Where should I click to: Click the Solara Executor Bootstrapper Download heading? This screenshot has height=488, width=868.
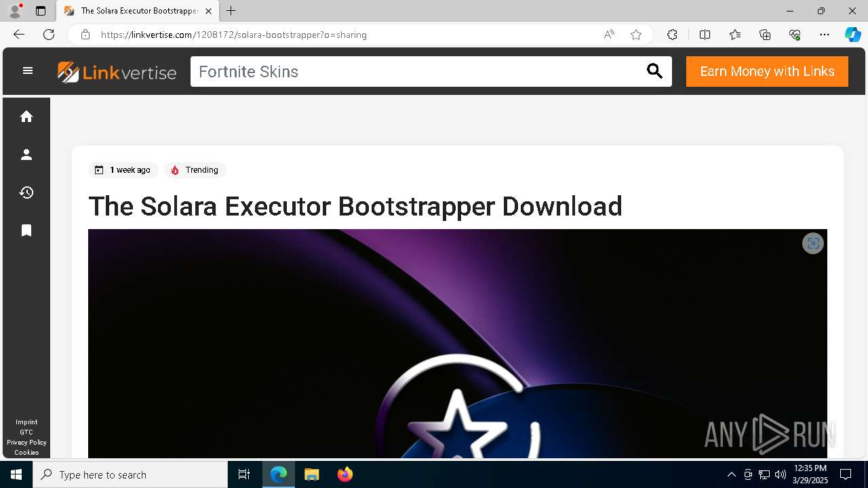355,206
